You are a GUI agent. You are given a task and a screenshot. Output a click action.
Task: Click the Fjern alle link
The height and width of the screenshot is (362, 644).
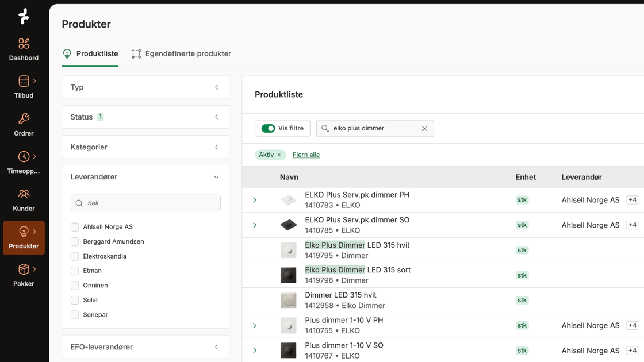coord(306,155)
